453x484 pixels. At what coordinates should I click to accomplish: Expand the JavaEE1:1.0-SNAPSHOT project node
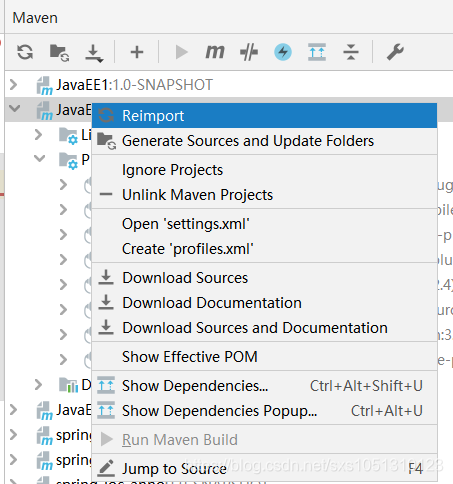(14, 85)
